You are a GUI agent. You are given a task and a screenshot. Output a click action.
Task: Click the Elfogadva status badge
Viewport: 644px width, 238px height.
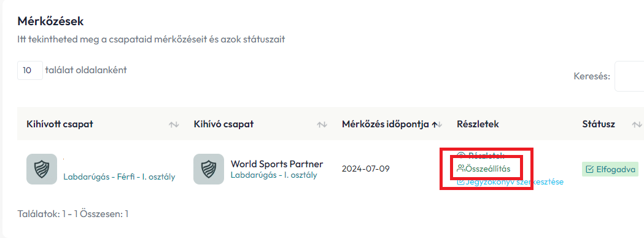click(x=610, y=169)
